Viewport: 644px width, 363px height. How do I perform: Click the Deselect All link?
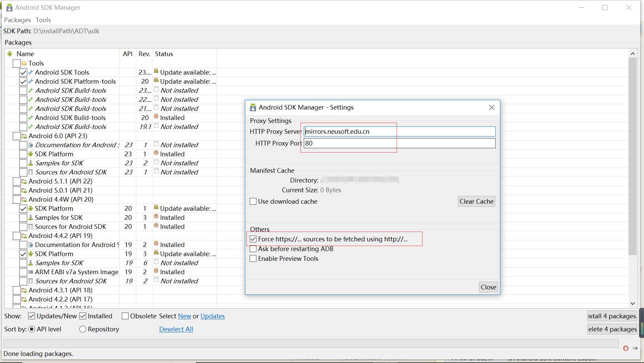click(x=176, y=329)
